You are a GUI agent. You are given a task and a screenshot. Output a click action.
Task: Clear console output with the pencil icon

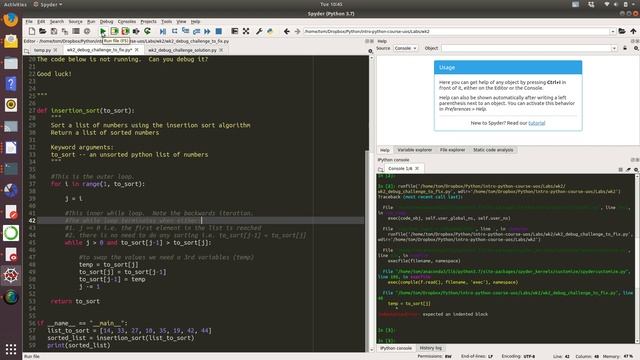point(629,169)
